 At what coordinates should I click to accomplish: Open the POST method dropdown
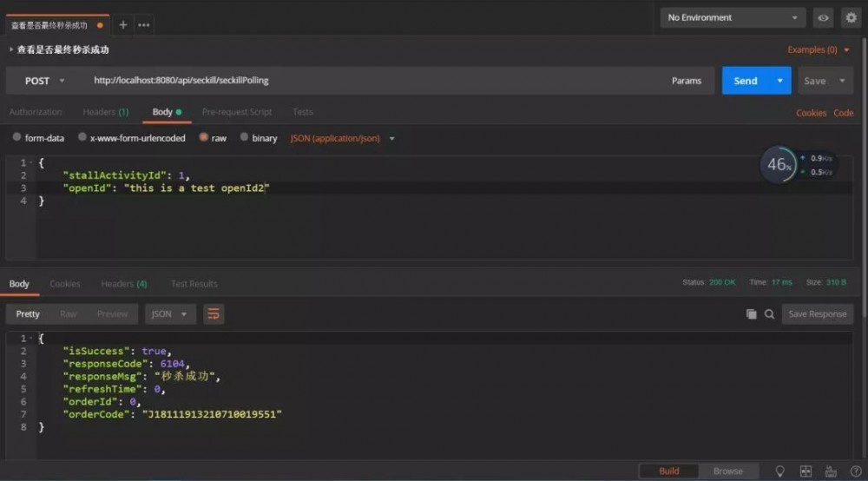tap(45, 81)
